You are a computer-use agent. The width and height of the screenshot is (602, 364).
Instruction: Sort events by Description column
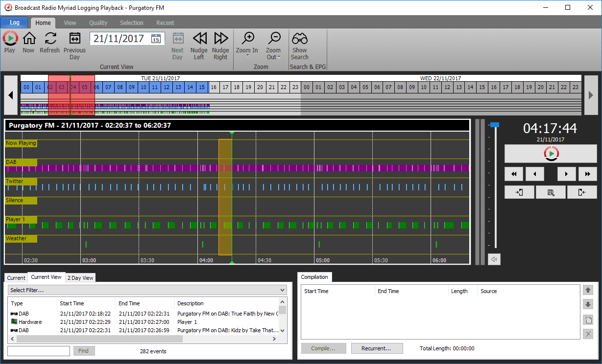(227, 303)
